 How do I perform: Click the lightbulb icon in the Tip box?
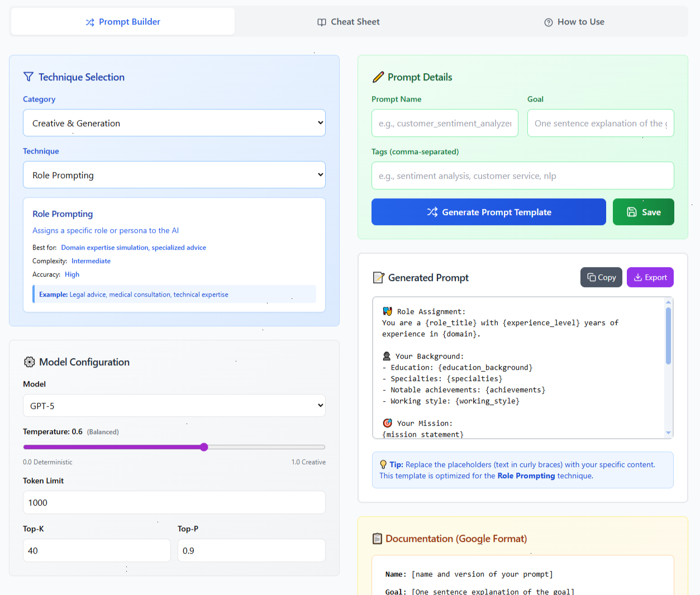pyautogui.click(x=383, y=464)
